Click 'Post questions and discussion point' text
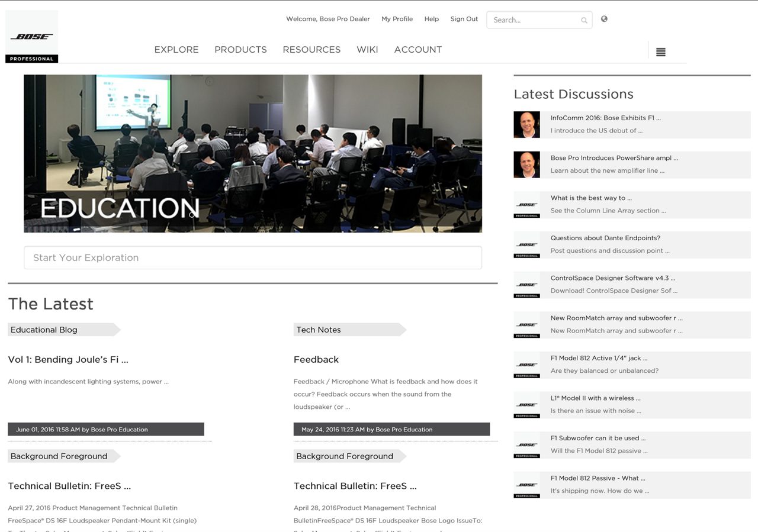The height and width of the screenshot is (532, 758). tap(610, 251)
